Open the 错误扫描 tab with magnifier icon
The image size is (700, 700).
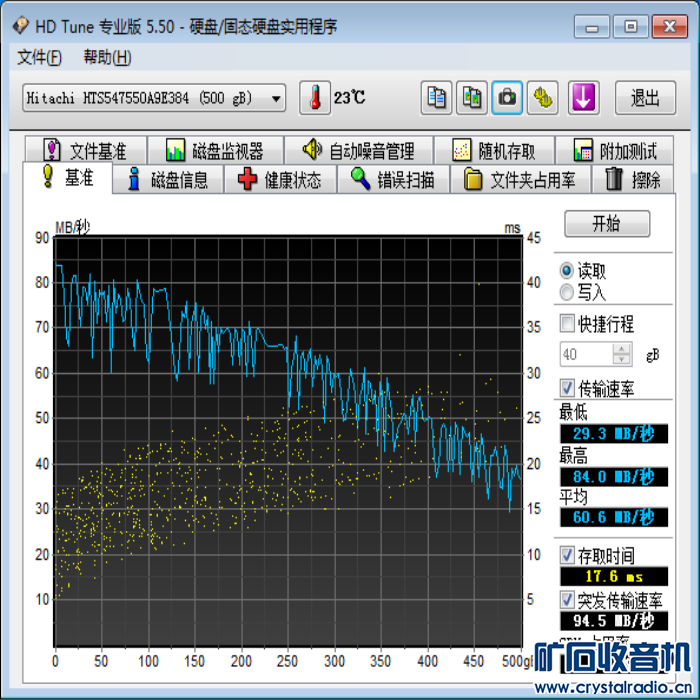(392, 180)
